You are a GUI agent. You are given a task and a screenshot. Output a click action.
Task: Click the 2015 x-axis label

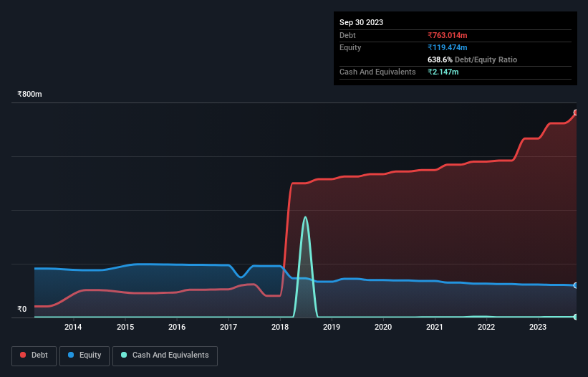[x=125, y=327]
